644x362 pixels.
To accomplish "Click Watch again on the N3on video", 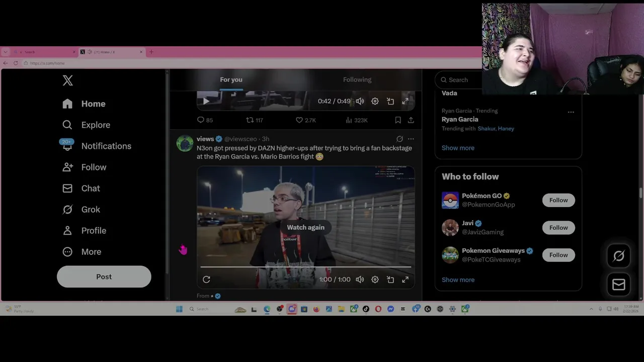I will tap(305, 227).
